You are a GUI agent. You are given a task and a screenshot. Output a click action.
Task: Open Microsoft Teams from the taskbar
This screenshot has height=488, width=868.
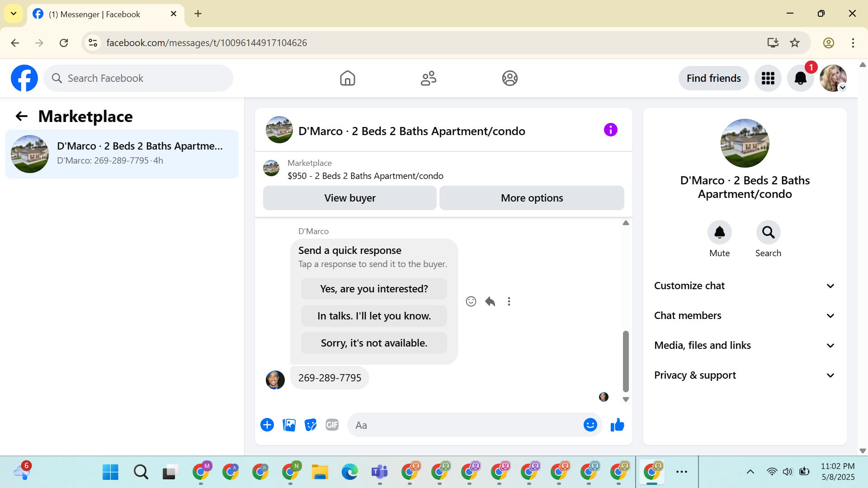tap(379, 472)
